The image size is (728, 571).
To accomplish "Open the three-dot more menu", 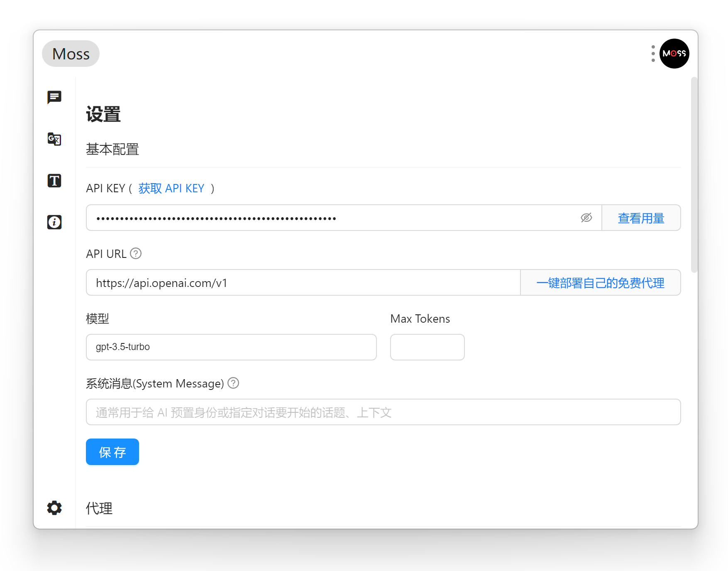I will pyautogui.click(x=653, y=54).
